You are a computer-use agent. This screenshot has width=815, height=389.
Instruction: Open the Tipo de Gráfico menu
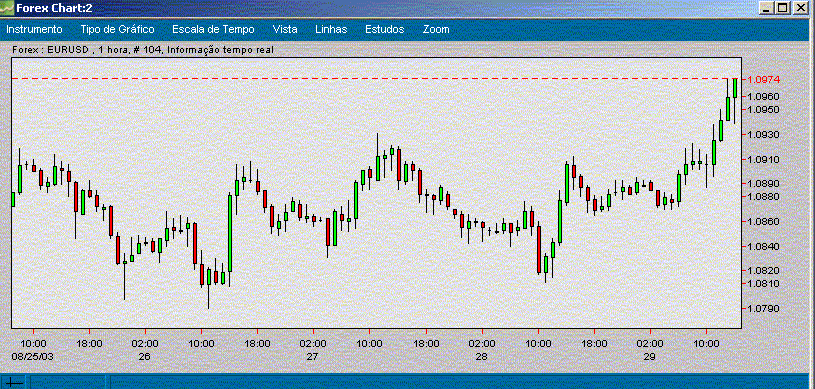117,29
